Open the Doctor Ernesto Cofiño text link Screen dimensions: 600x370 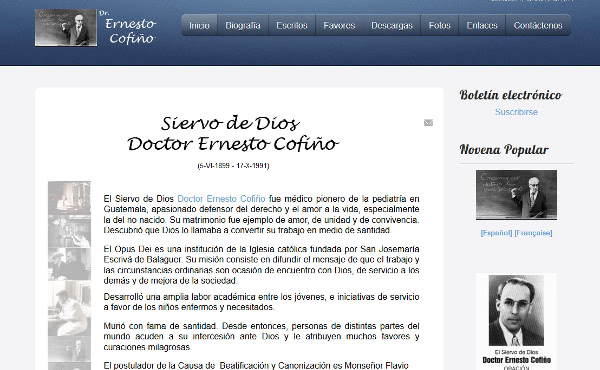[221, 199]
